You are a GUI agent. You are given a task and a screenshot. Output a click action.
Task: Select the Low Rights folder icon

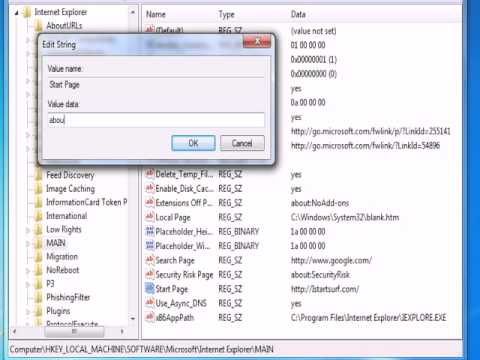click(x=39, y=230)
